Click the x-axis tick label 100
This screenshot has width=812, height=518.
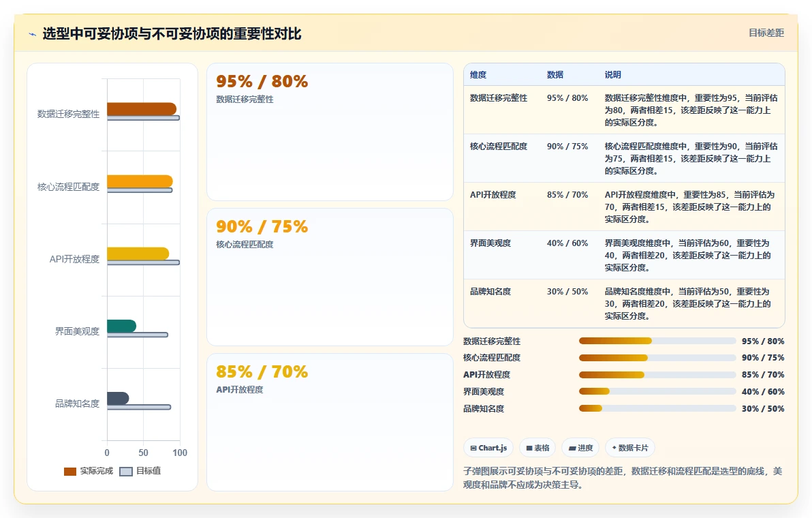coord(180,453)
